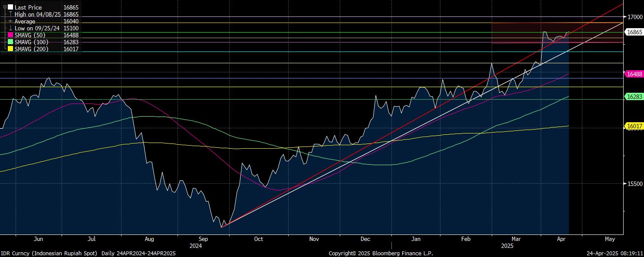Click the High marker icon in legend
This screenshot has height=257, width=644.
point(10,14)
